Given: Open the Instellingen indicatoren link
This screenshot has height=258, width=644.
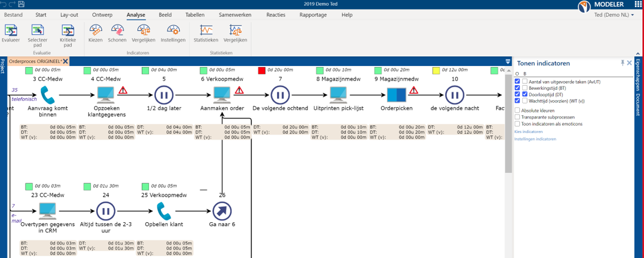Looking at the screenshot, I should [x=535, y=139].
